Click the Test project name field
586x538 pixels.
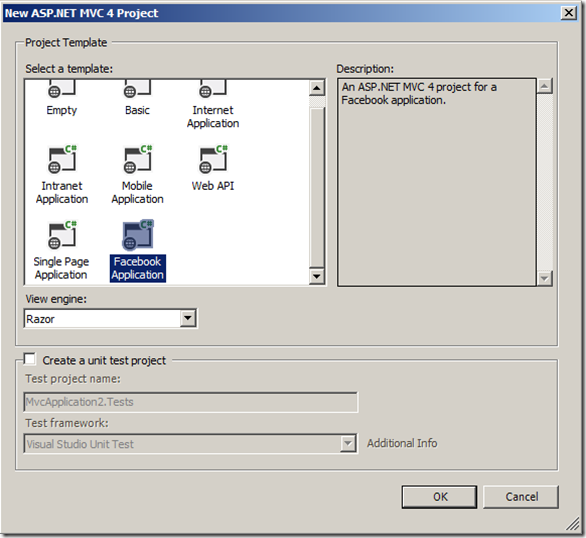[191, 402]
